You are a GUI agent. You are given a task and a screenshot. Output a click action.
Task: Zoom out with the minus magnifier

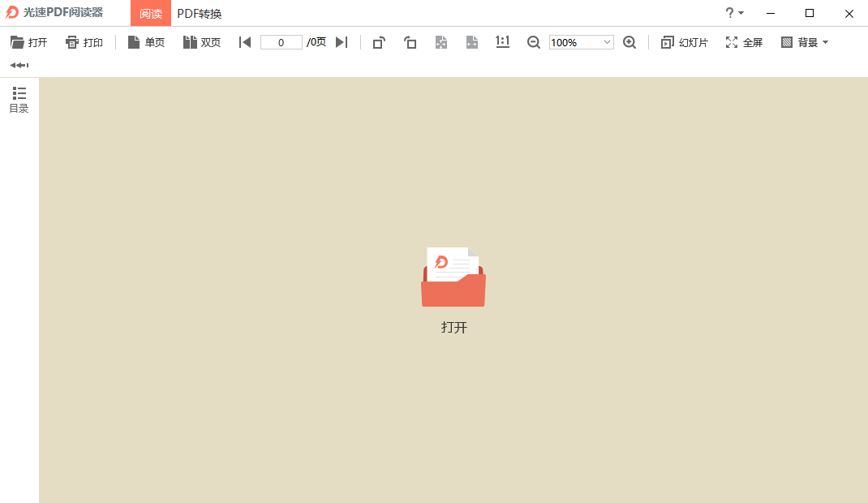tap(533, 42)
